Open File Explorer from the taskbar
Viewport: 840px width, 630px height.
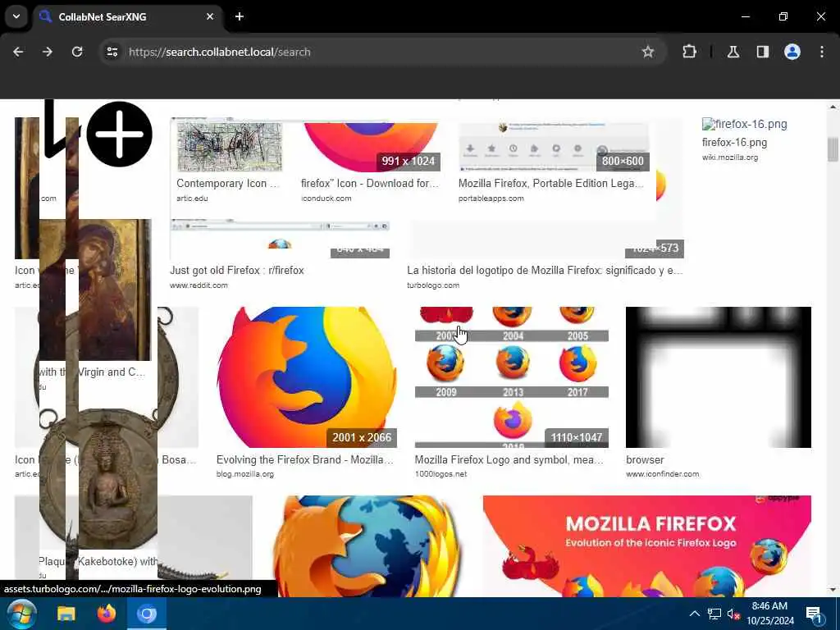66,614
